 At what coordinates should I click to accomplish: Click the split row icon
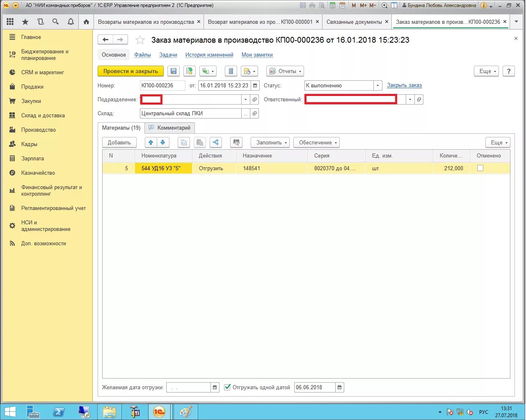tap(216, 142)
